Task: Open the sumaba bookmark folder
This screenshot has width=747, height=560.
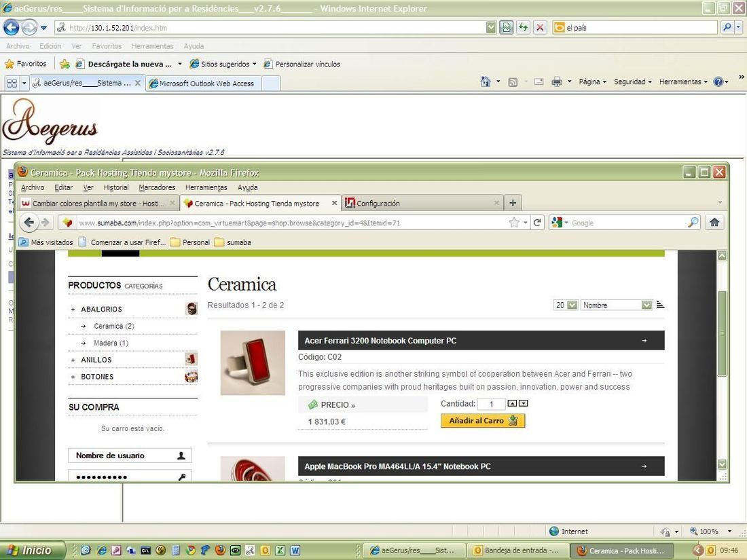Action: 233,242
